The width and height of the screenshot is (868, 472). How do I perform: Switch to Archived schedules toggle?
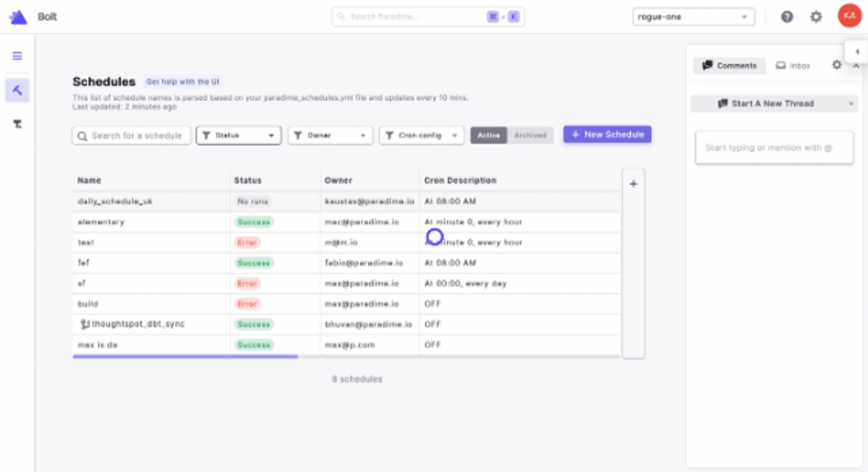[x=530, y=135]
